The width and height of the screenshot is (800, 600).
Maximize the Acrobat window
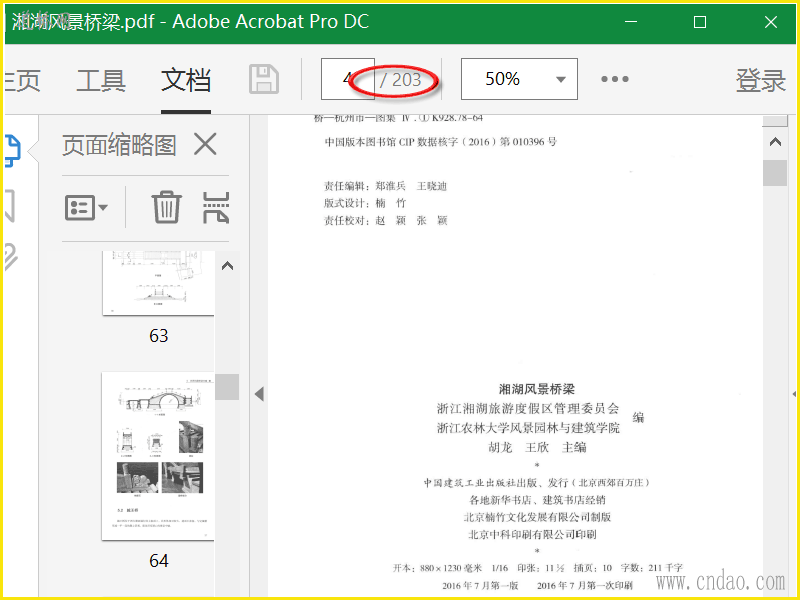[x=700, y=22]
